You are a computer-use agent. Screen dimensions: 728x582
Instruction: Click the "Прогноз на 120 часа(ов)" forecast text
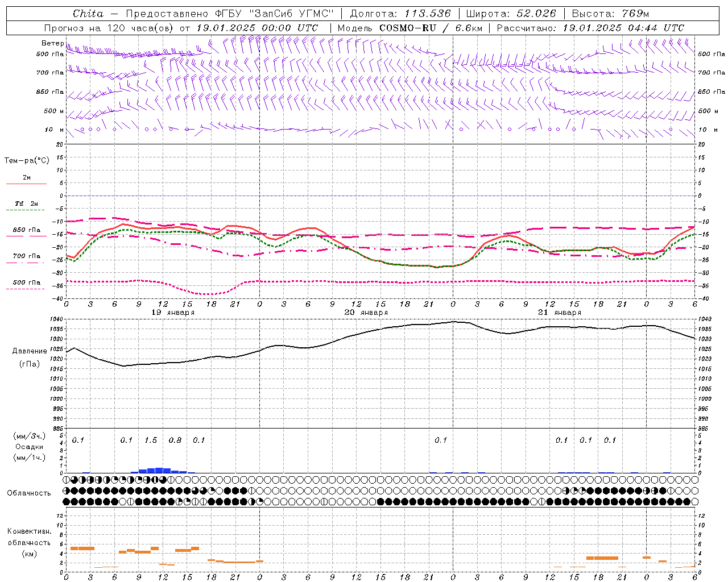109,28
